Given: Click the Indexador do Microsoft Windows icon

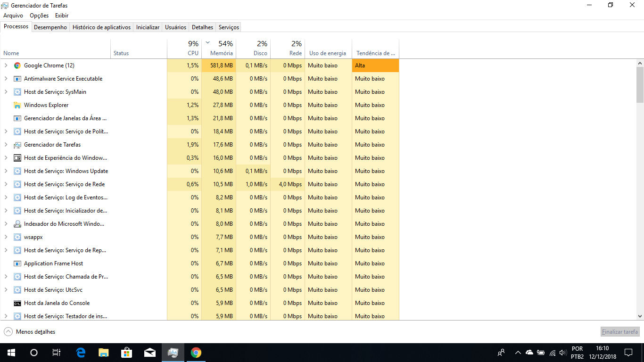Looking at the screenshot, I should [x=17, y=224].
